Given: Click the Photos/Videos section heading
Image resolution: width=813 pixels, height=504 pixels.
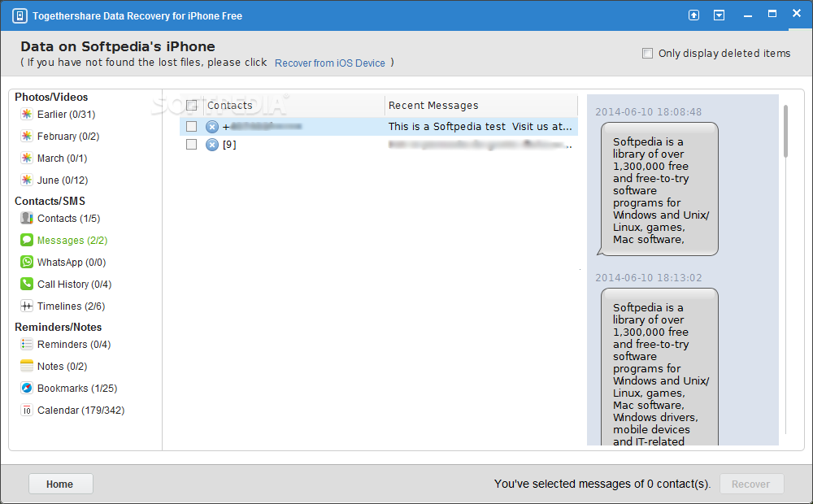Looking at the screenshot, I should 51,97.
